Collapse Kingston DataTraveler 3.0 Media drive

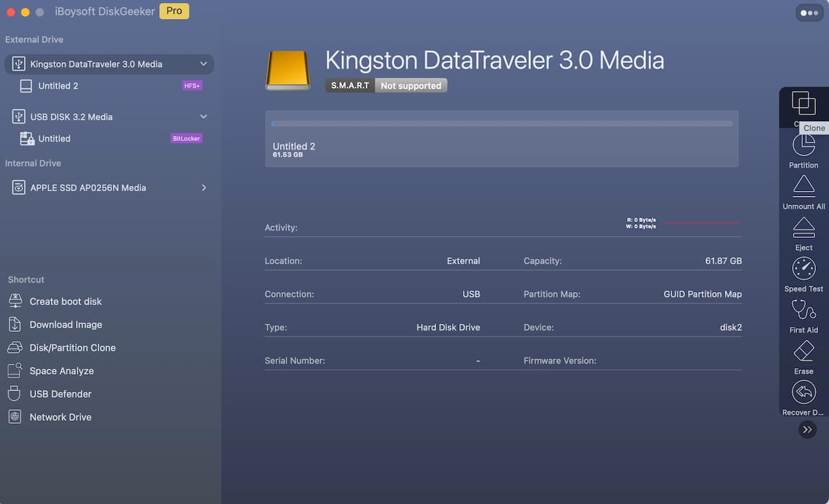click(x=203, y=64)
